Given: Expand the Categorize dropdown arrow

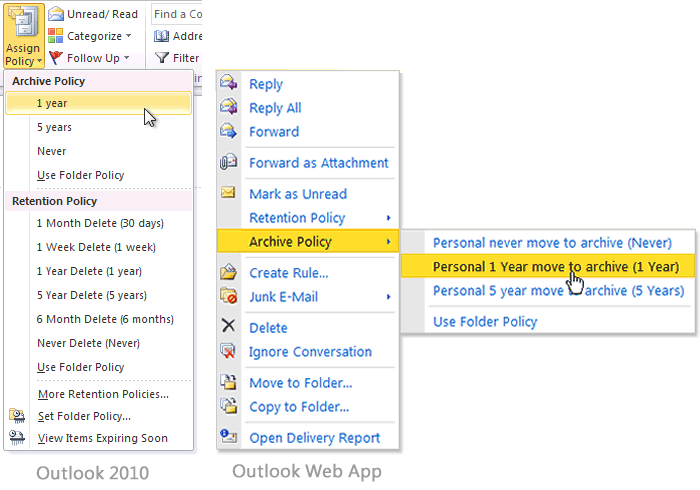Looking at the screenshot, I should pyautogui.click(x=129, y=36).
